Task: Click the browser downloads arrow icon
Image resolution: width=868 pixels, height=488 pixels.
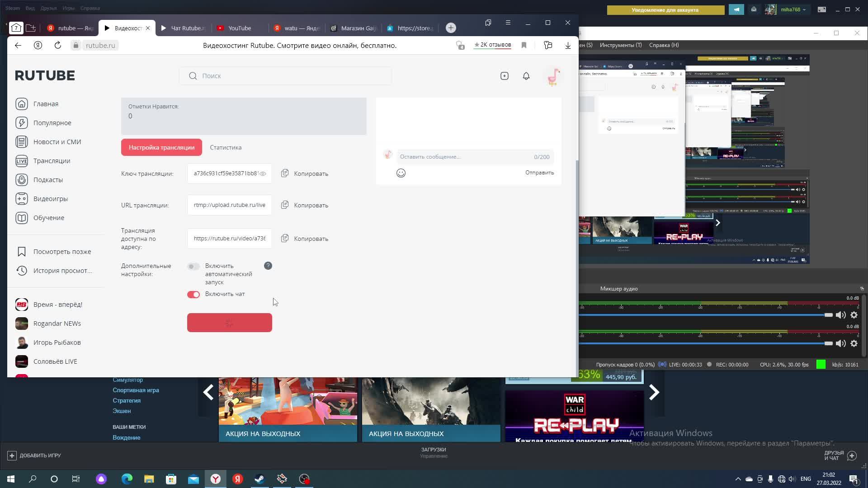Action: (x=568, y=45)
